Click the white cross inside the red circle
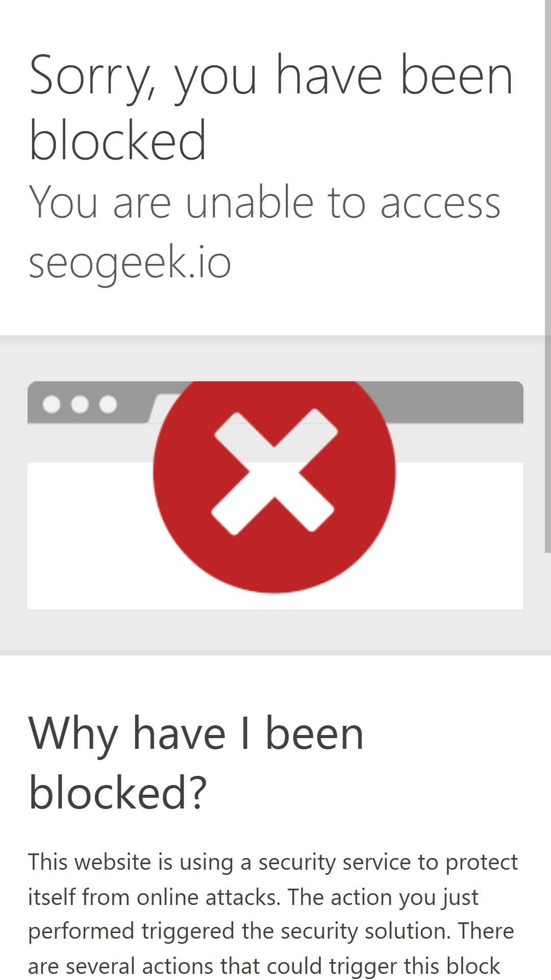This screenshot has width=551, height=980. click(x=274, y=472)
